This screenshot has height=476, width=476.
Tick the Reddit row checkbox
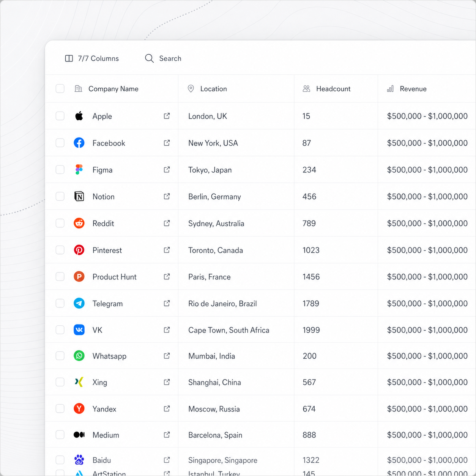pos(60,223)
